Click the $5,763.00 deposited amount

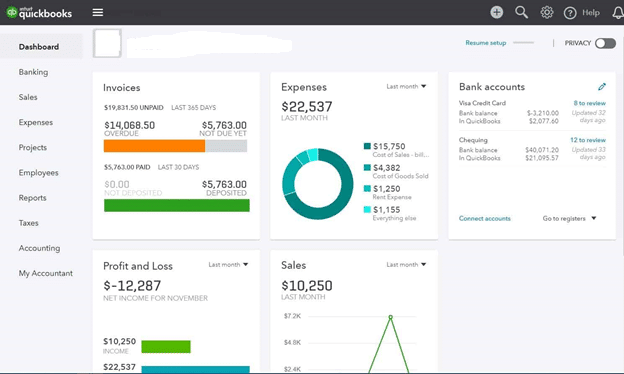tap(224, 185)
